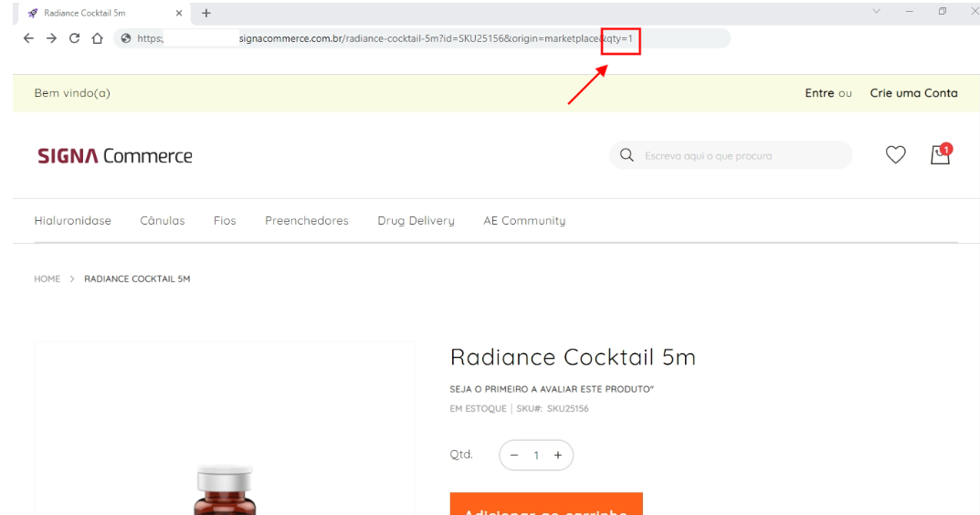Open the shopping cart icon
This screenshot has width=980, height=515.
click(940, 156)
